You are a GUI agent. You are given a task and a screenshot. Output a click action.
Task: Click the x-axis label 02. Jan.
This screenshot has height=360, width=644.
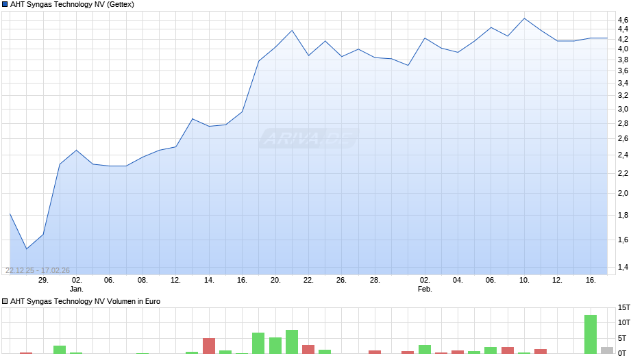click(77, 284)
